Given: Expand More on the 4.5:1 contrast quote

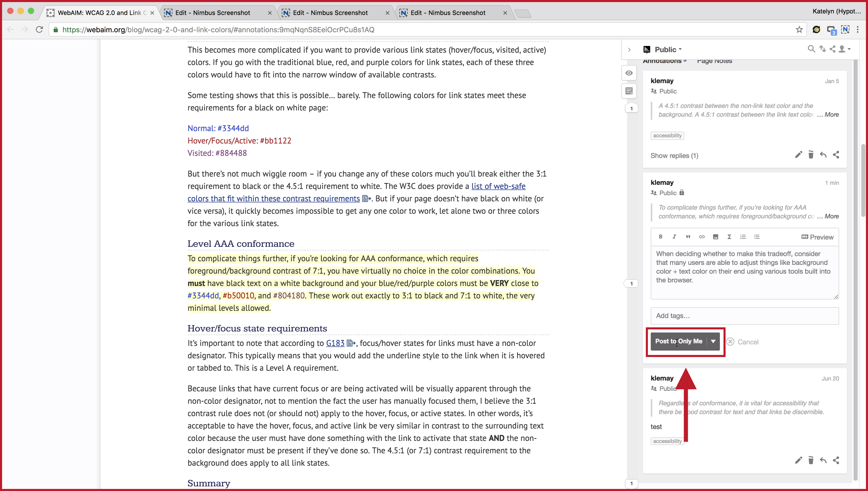Looking at the screenshot, I should [832, 115].
